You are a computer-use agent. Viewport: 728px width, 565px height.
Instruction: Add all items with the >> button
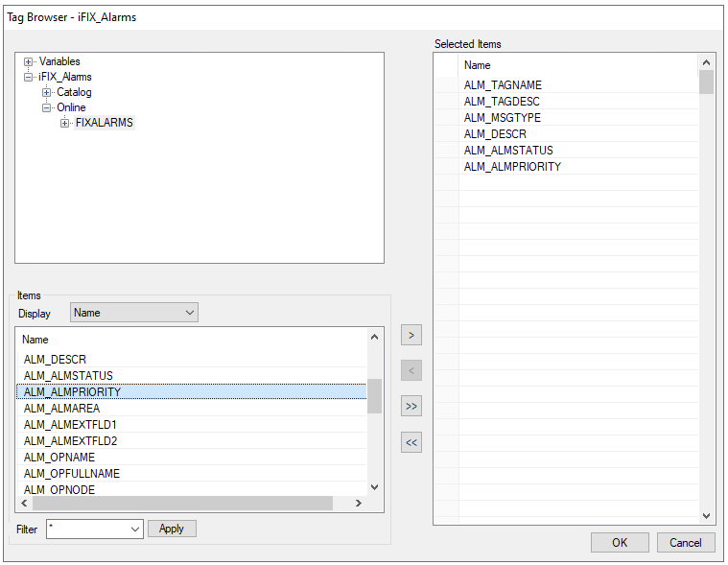pyautogui.click(x=411, y=406)
